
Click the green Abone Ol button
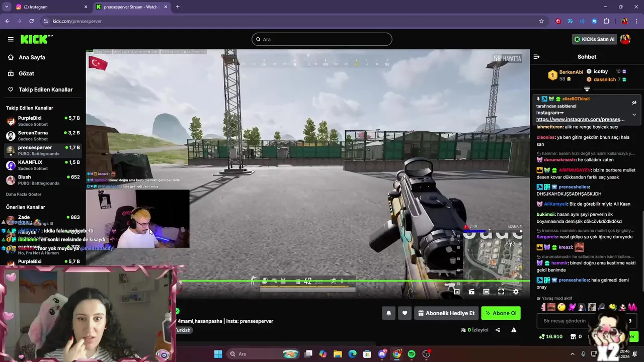[501, 313]
